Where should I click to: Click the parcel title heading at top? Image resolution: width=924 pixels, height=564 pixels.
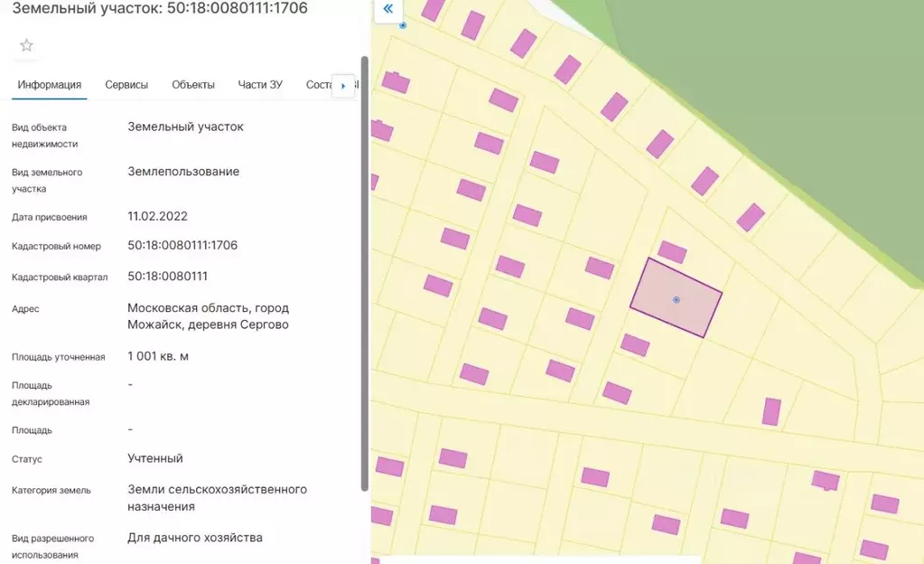click(x=160, y=9)
